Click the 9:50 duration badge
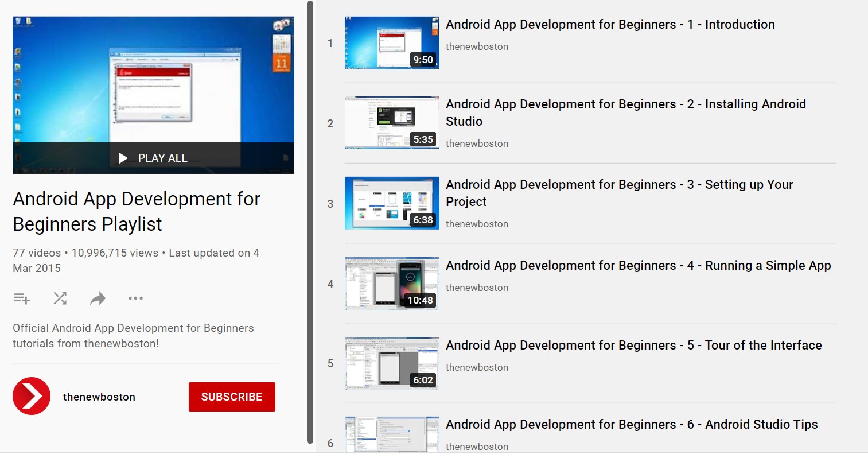This screenshot has width=868, height=458. tap(423, 60)
